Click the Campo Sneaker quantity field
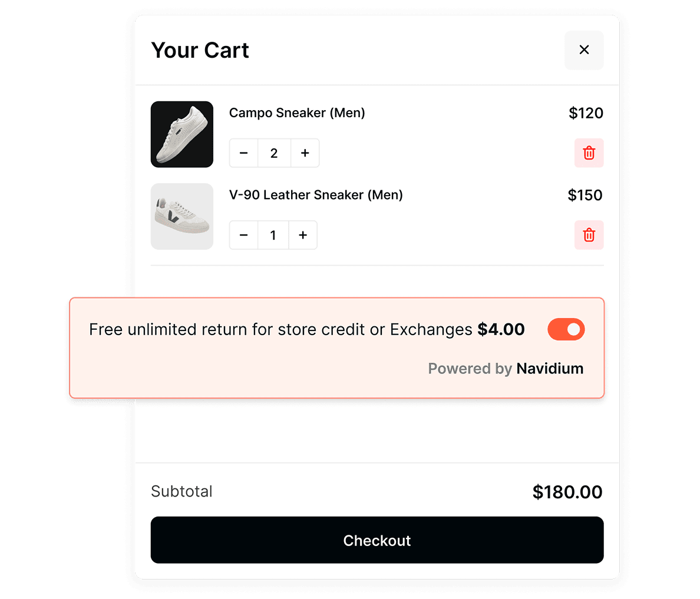700x599 pixels. coord(274,153)
